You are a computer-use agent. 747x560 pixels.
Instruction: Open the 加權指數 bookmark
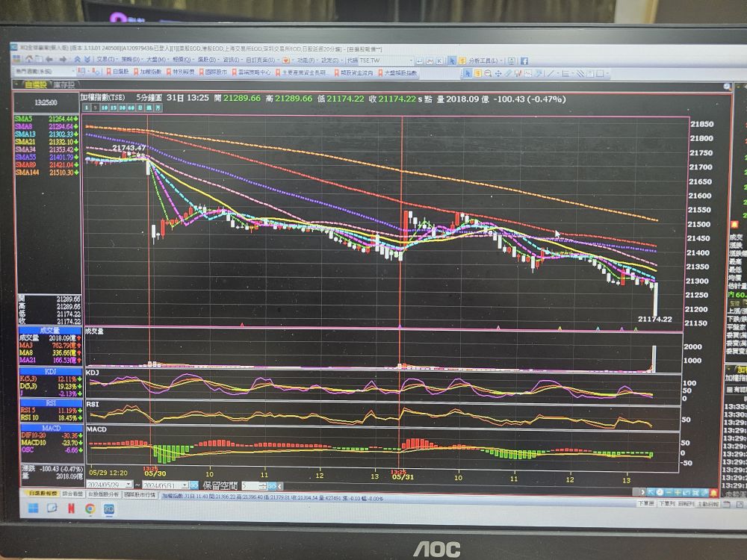point(148,72)
